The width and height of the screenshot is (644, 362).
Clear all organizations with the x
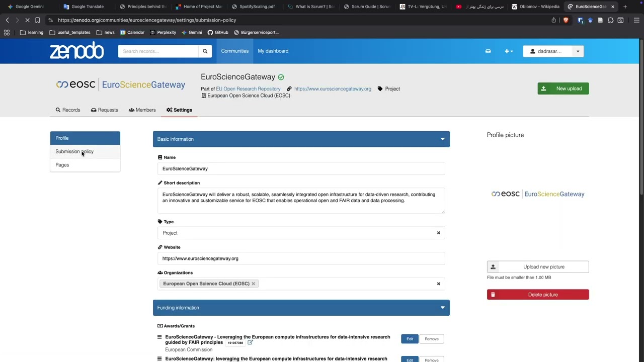pos(438,284)
